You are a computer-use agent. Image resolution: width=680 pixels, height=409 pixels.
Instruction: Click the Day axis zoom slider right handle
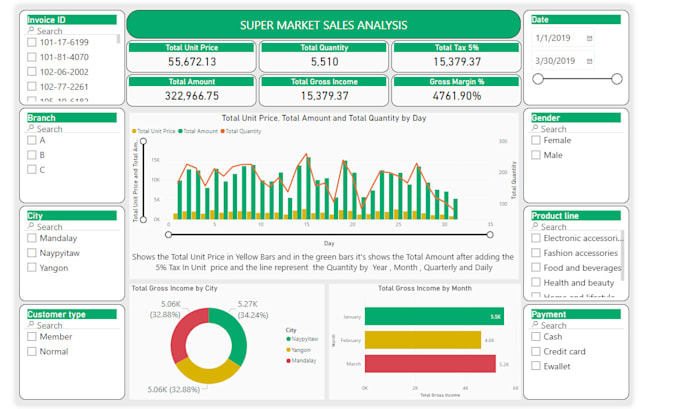(490, 235)
